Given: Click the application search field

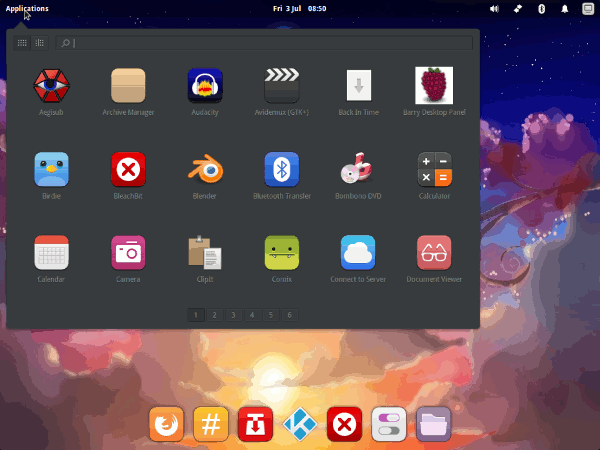Looking at the screenshot, I should click(265, 43).
